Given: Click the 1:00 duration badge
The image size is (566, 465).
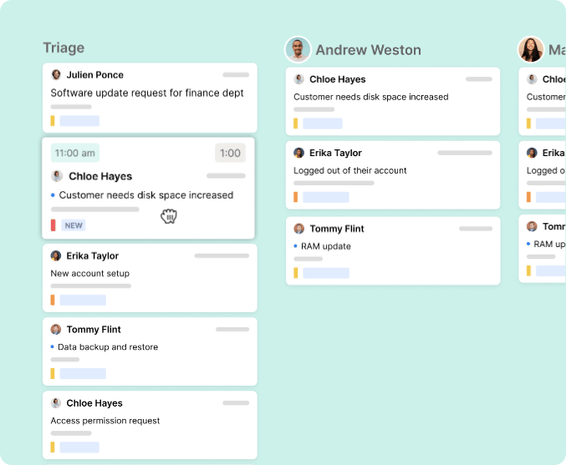Looking at the screenshot, I should point(230,153).
